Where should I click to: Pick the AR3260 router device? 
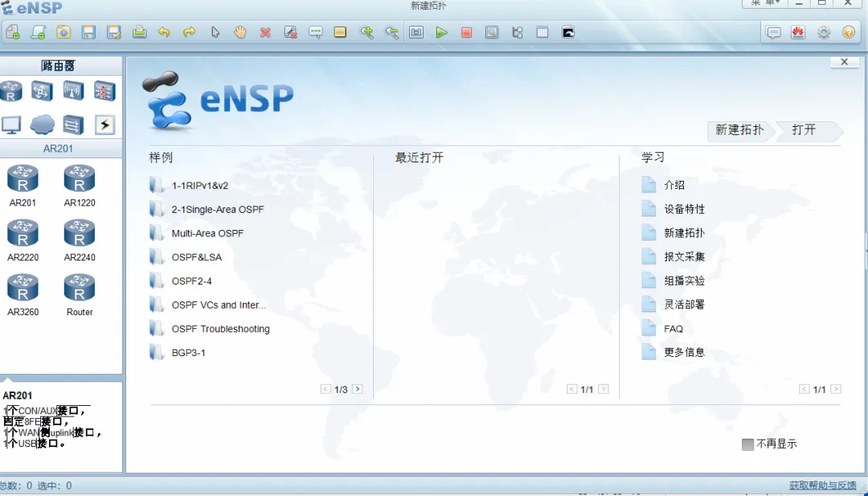23,295
